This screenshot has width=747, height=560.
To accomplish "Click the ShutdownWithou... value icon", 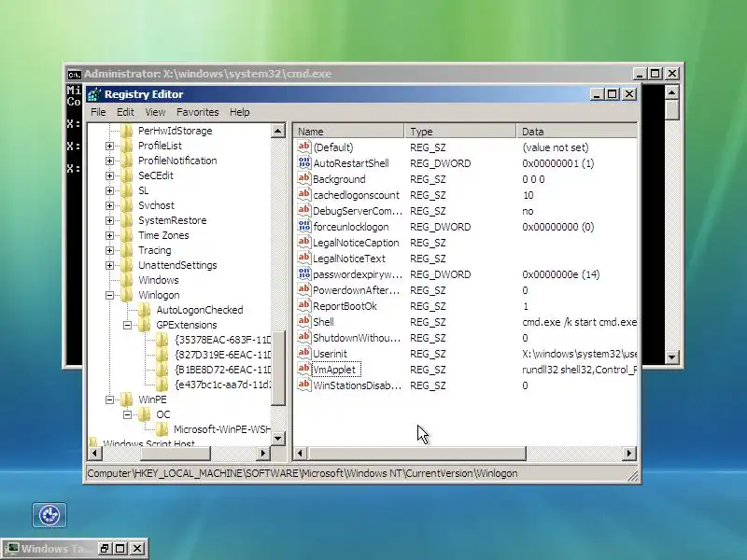I will [304, 337].
